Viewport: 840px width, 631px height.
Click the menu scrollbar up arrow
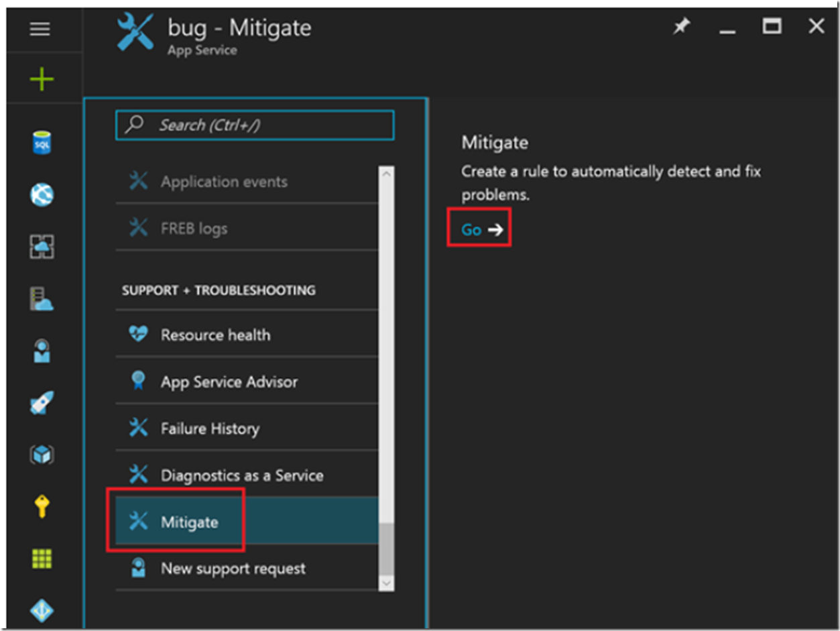coord(386,174)
